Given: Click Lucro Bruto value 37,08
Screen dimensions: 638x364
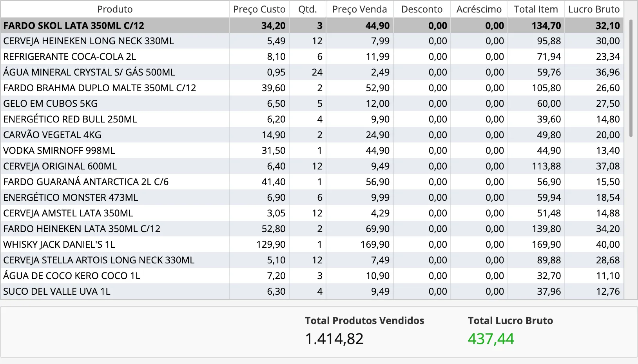Looking at the screenshot, I should coord(608,166).
